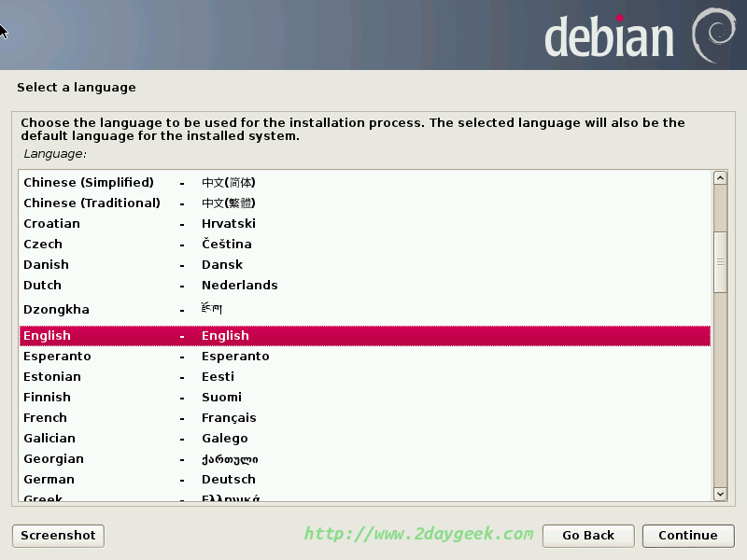This screenshot has height=560, width=747.
Task: Click the scrollbar up arrow
Action: click(x=720, y=178)
